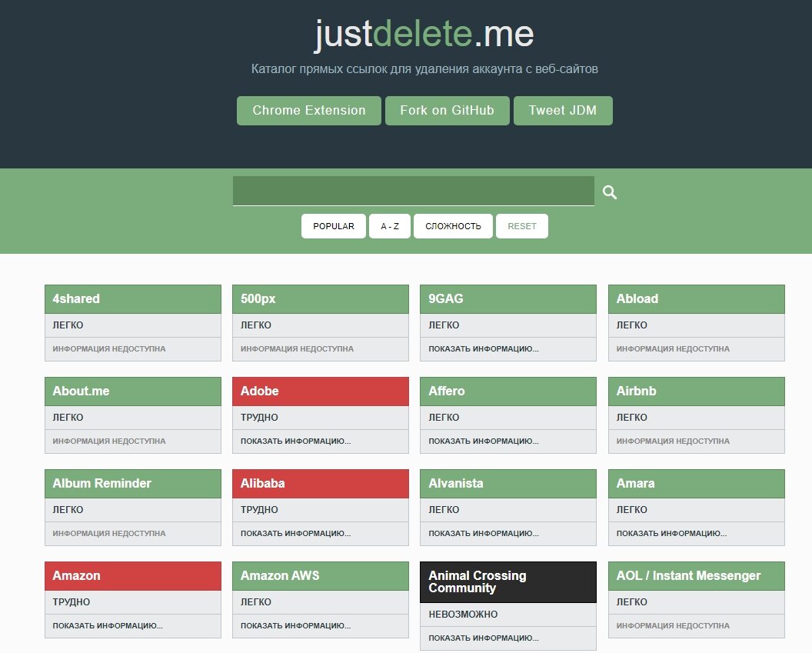
Task: Sort sites by POPULAR
Action: [x=334, y=226]
